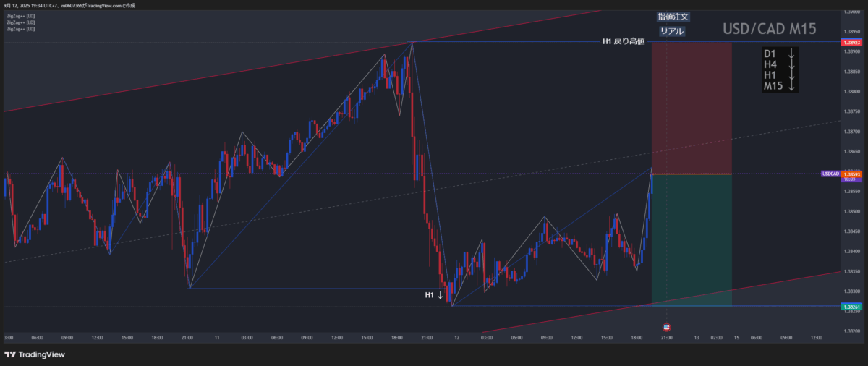
Task: Select the red stop-loss zone of the position
Action: (x=692, y=108)
